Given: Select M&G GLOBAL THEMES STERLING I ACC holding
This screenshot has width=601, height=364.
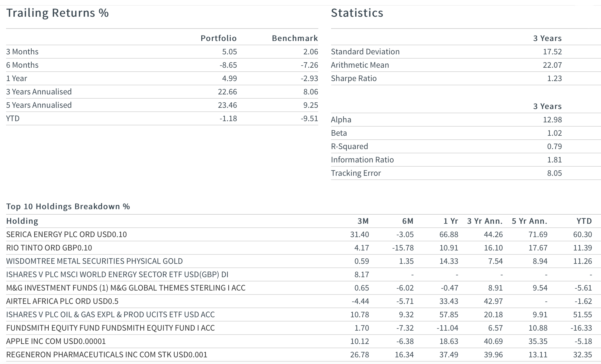Looking at the screenshot, I should tap(126, 288).
